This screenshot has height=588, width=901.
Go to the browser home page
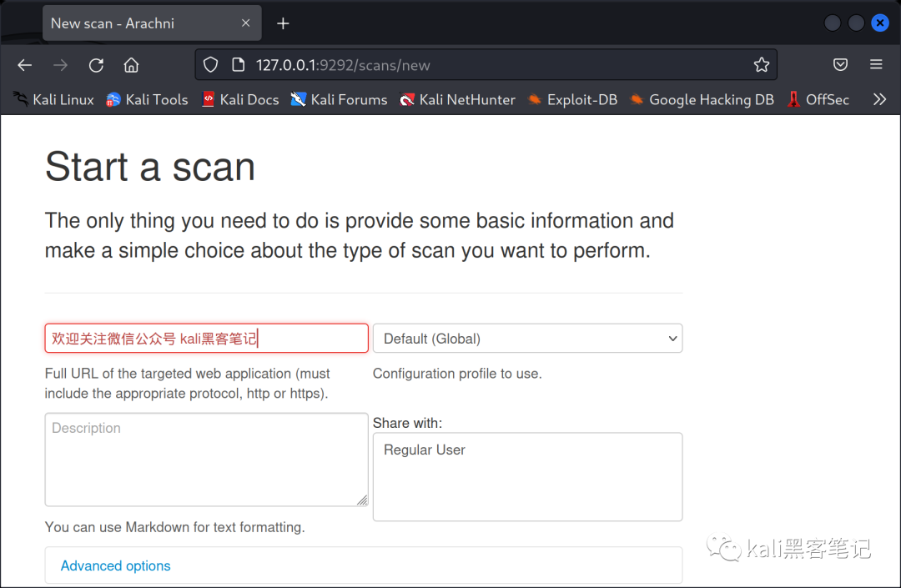[132, 65]
